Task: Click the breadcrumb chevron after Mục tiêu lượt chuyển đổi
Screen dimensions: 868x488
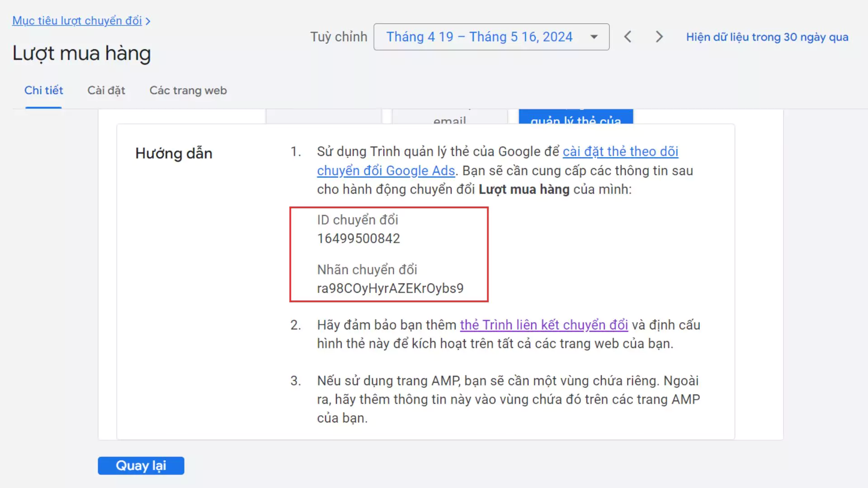Action: [148, 21]
